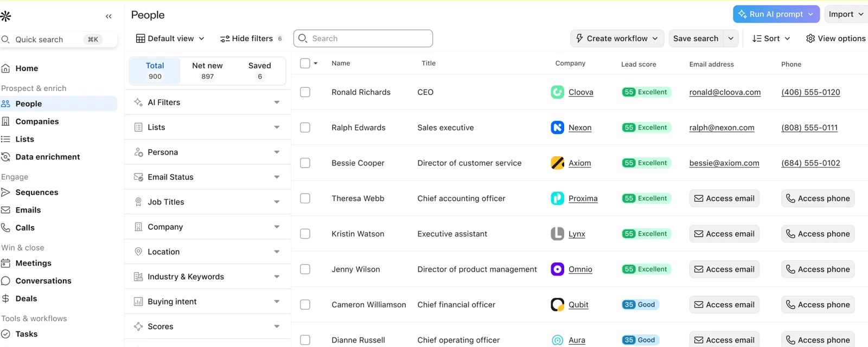Select Jenny Wilson row checkbox
Screen dimensions: 868x347
305,269
